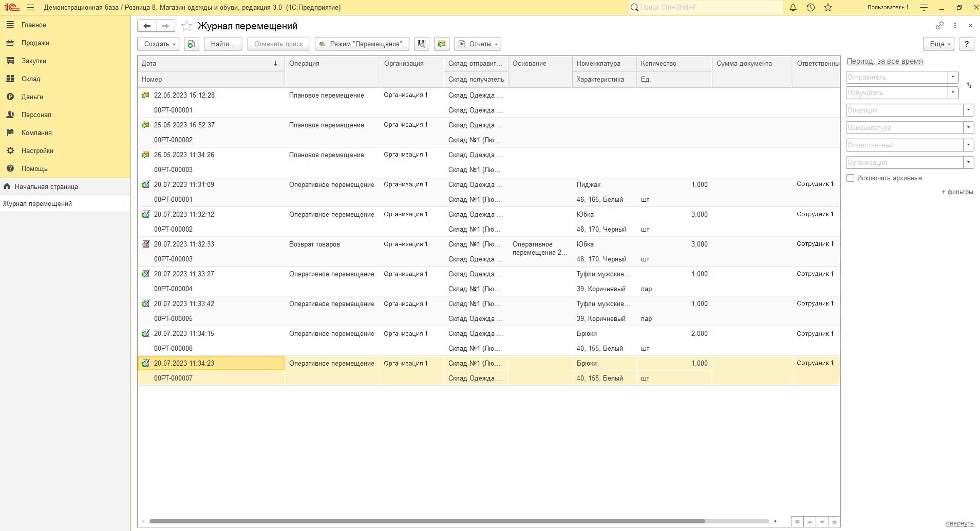Click the Отправитель filter input
Viewport: 980px width, 531px height.
pyautogui.click(x=897, y=77)
